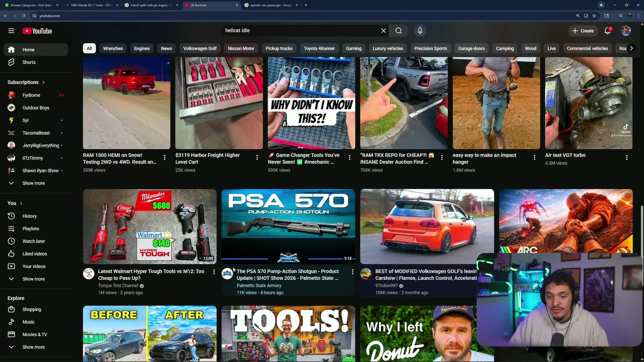Open a new browser tab with plus
The image size is (644, 362).
point(306,5)
